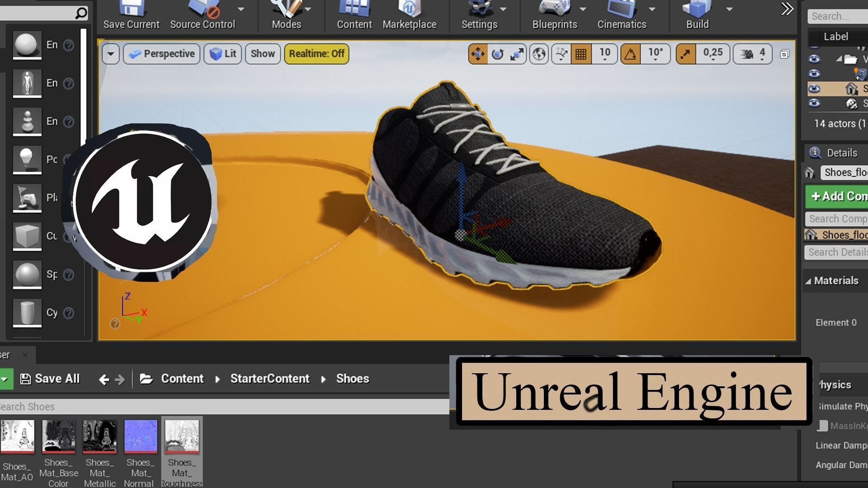
Task: Expand the Cinematics dropdown arrow
Action: coord(652,9)
